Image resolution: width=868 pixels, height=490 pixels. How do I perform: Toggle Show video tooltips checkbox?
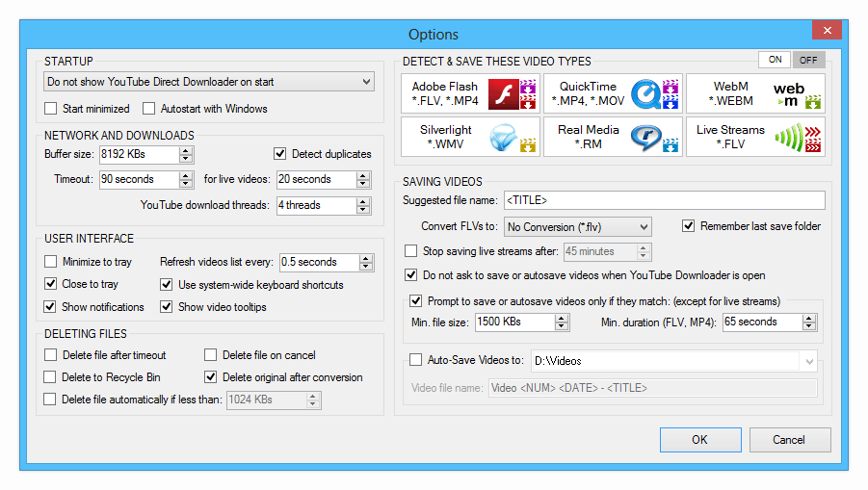167,307
